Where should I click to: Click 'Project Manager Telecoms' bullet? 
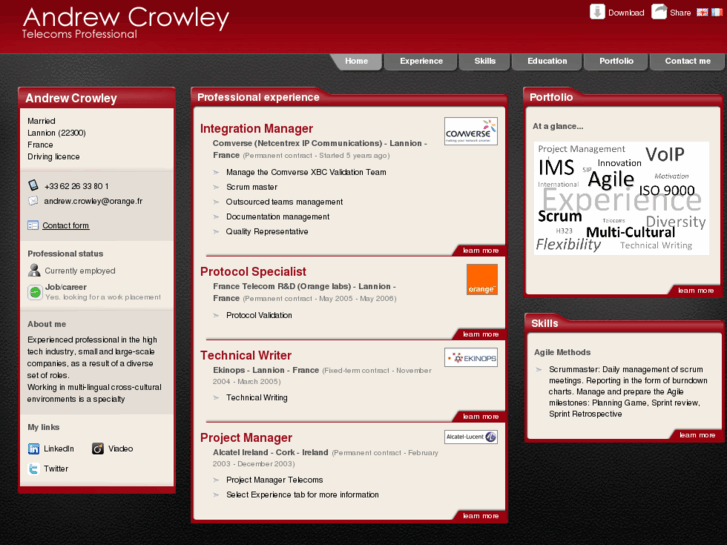(x=274, y=480)
